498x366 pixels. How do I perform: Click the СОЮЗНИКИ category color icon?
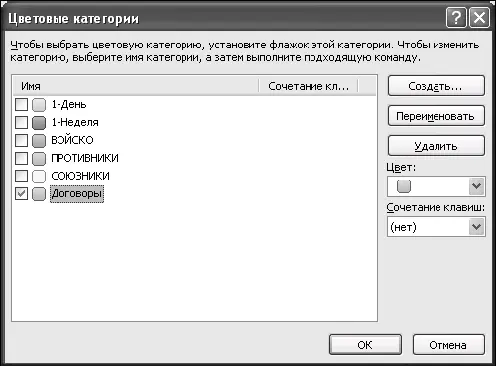point(39,176)
